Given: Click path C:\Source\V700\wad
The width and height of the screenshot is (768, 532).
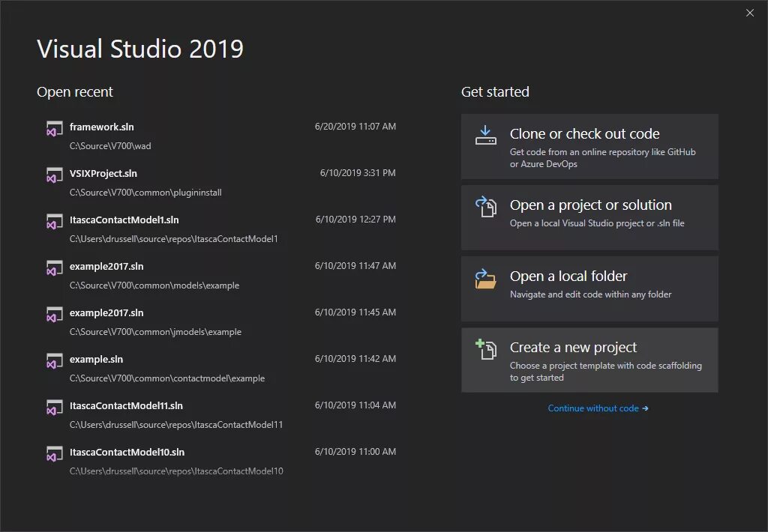Looking at the screenshot, I should [x=110, y=146].
